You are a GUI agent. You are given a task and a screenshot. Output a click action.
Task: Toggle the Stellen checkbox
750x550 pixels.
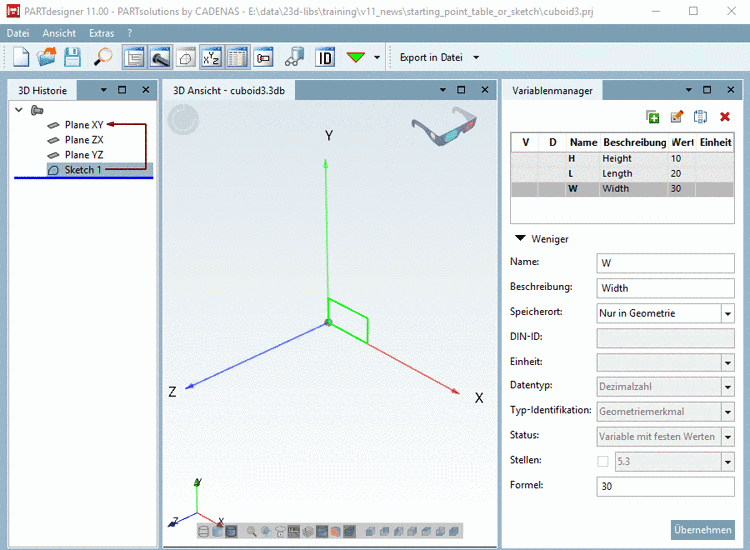click(603, 462)
